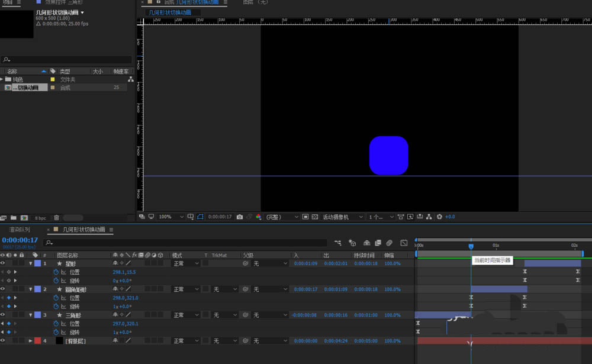This screenshot has width=592, height=364.
Task: Select the 几何形状切换动画 viewer tab
Action: [170, 12]
